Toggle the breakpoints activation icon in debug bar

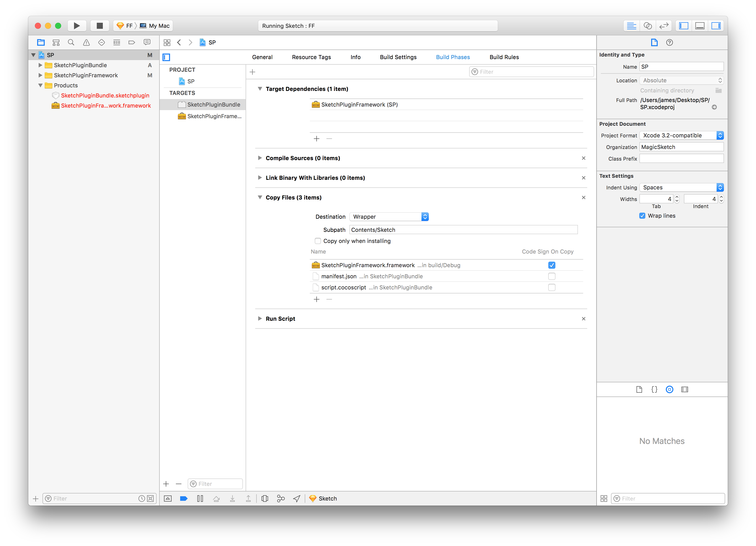click(184, 498)
